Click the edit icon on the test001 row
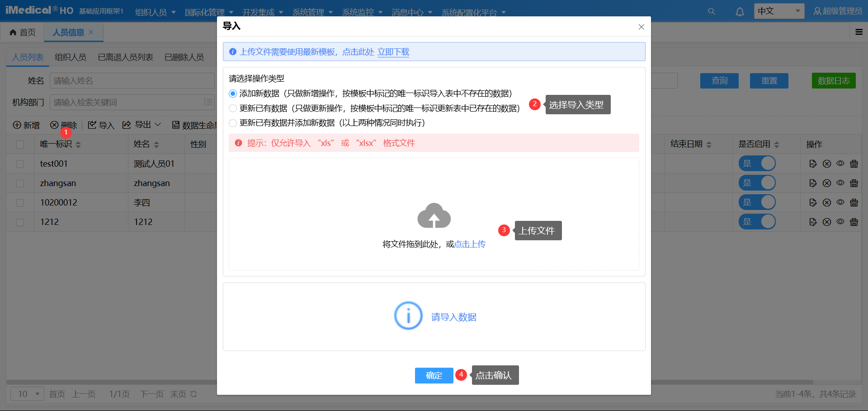868x411 pixels. click(x=813, y=163)
